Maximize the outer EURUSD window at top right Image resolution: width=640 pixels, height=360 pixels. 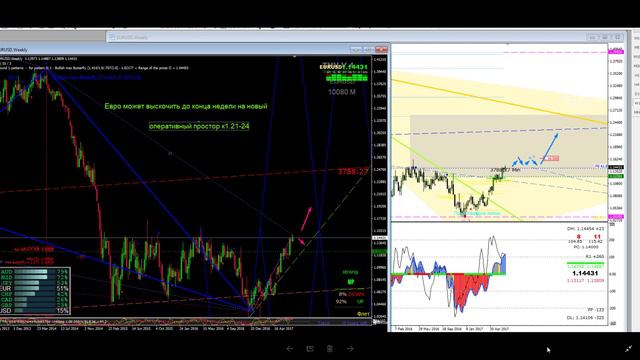[605, 37]
